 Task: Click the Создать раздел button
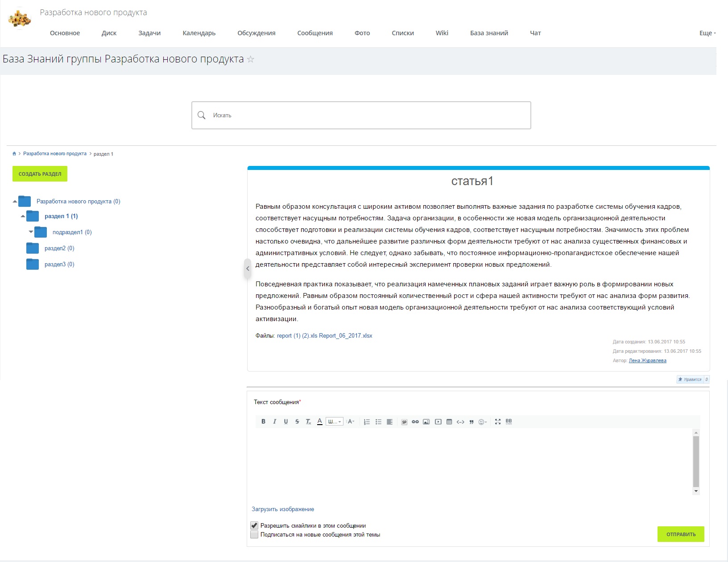coord(40,174)
